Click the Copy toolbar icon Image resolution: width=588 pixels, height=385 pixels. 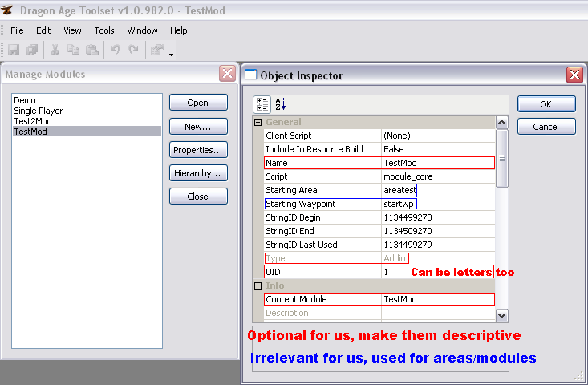point(73,50)
